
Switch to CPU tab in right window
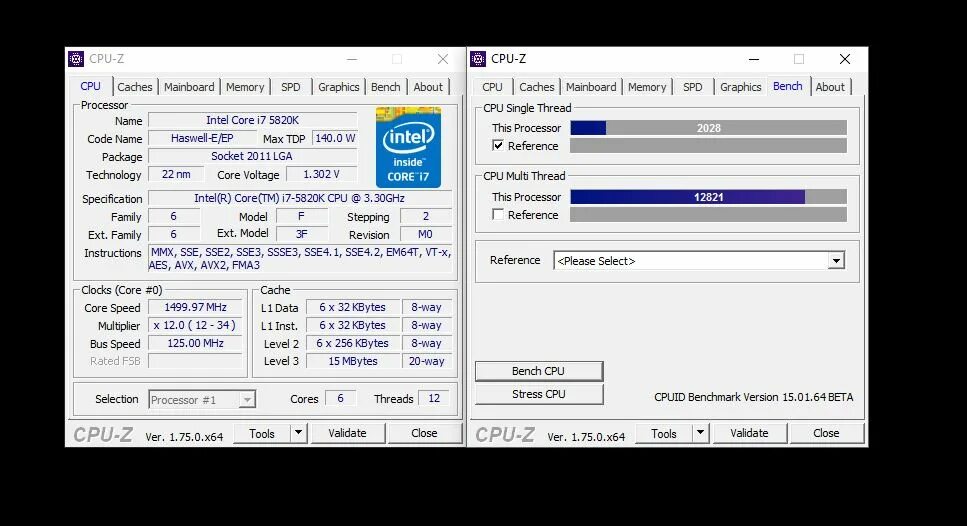coord(492,87)
